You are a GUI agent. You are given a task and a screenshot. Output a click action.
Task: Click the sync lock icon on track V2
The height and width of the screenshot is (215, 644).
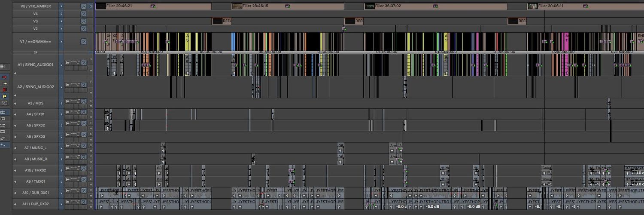pyautogui.click(x=84, y=28)
